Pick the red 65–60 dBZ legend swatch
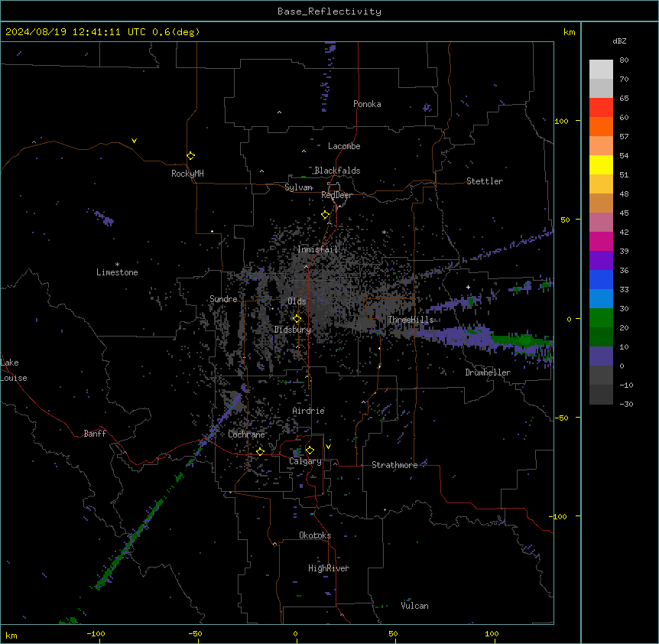Viewport: 659px width, 644px height. click(x=601, y=108)
